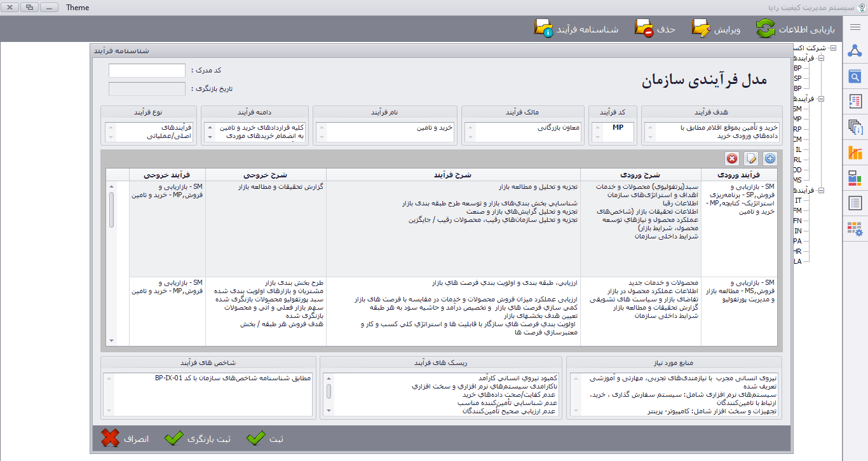Click the pencil edit-row icon above grid

pyautogui.click(x=751, y=159)
